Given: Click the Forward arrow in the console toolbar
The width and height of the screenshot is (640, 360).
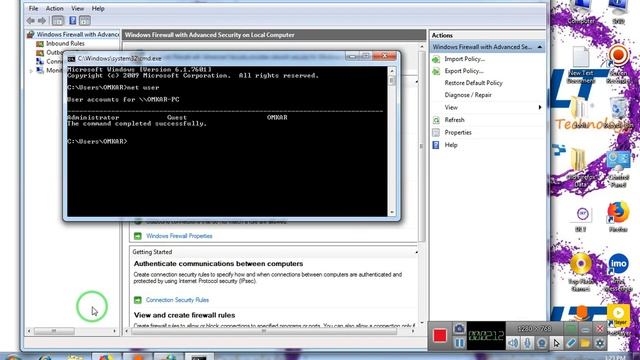Looking at the screenshot, I should coord(42,20).
